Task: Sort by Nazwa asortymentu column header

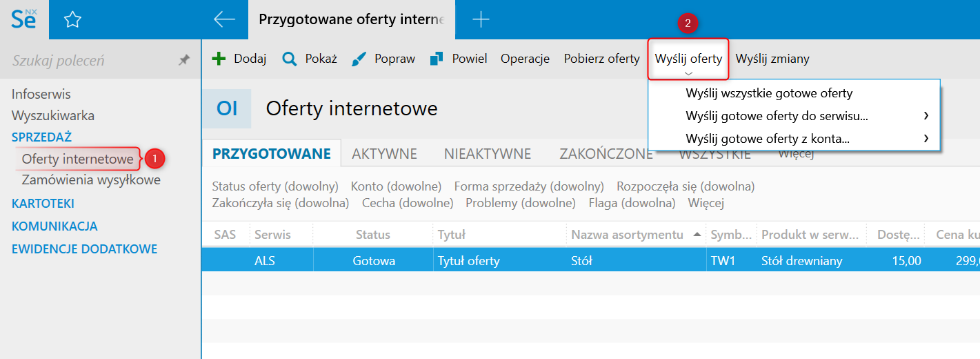Action: pyautogui.click(x=636, y=235)
